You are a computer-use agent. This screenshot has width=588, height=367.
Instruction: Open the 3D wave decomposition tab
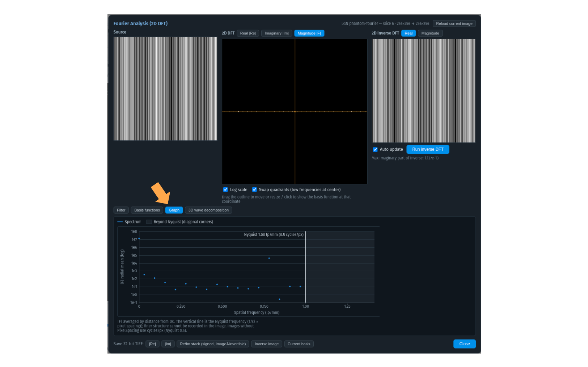208,210
